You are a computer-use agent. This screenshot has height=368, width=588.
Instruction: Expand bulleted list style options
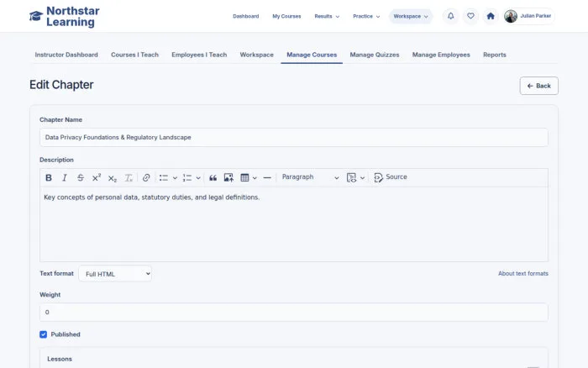[175, 178]
